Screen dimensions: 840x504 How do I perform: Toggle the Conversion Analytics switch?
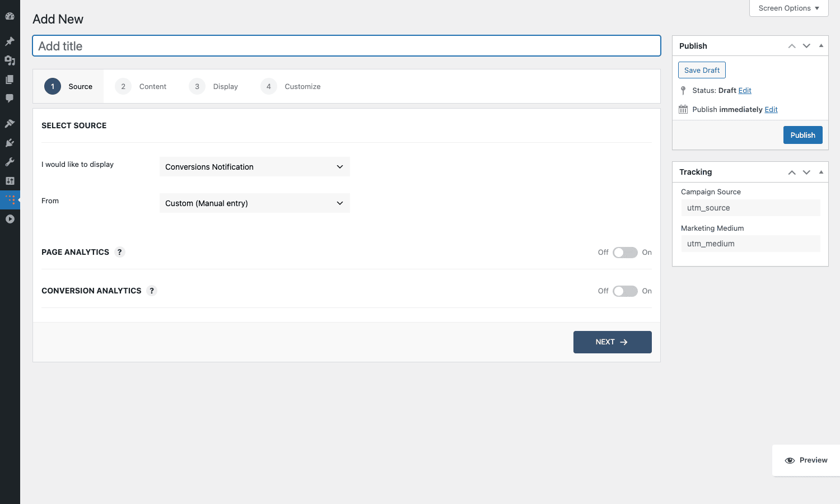625,291
